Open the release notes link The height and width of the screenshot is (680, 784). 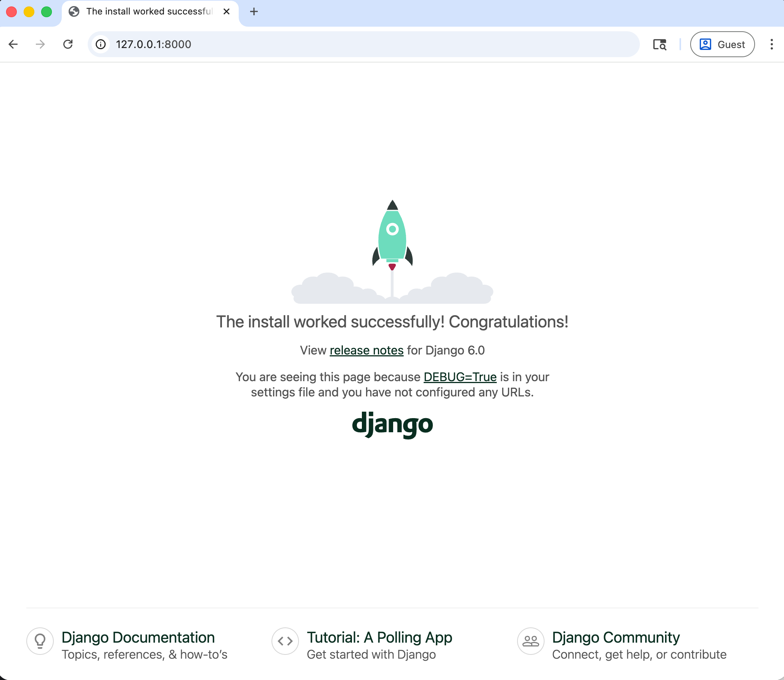click(366, 350)
